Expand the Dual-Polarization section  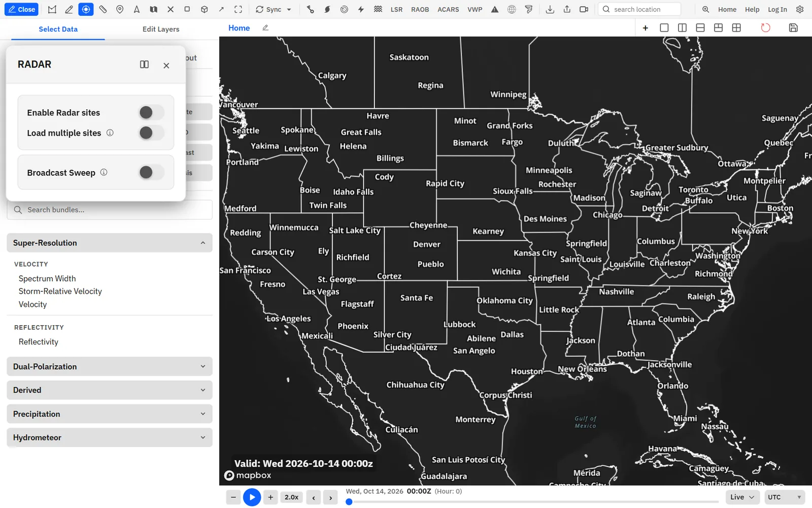click(x=110, y=366)
